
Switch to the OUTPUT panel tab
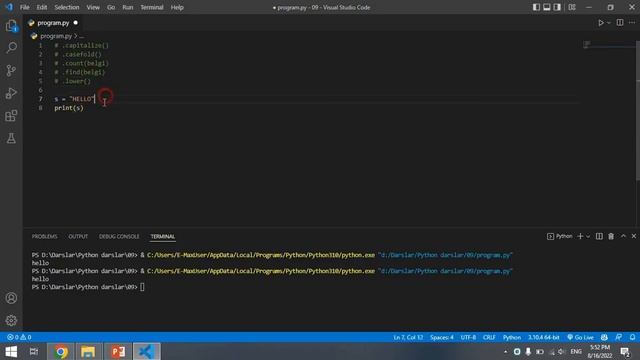pyautogui.click(x=78, y=236)
